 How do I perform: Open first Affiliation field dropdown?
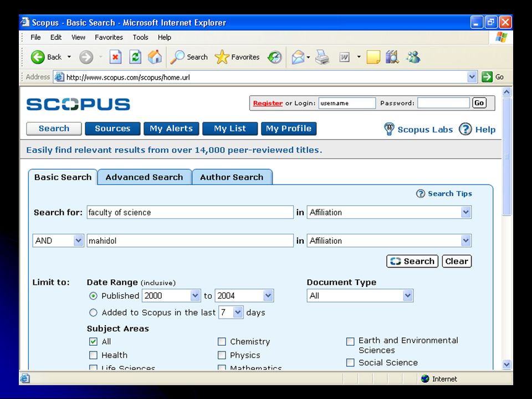tap(466, 212)
